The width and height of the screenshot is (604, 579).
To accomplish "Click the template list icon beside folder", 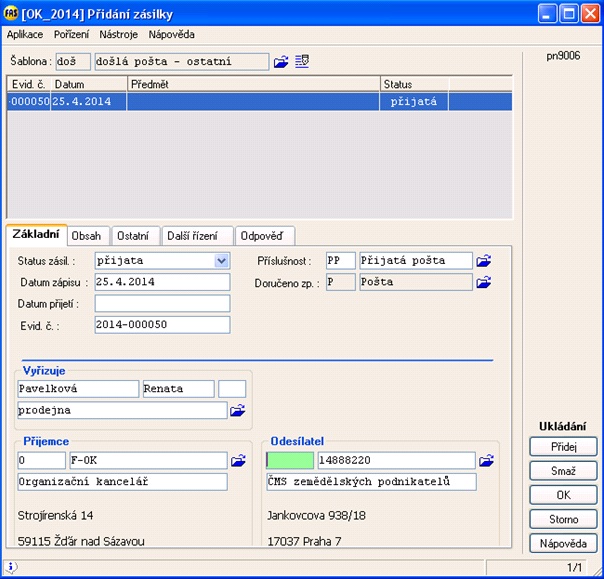I will pos(302,62).
